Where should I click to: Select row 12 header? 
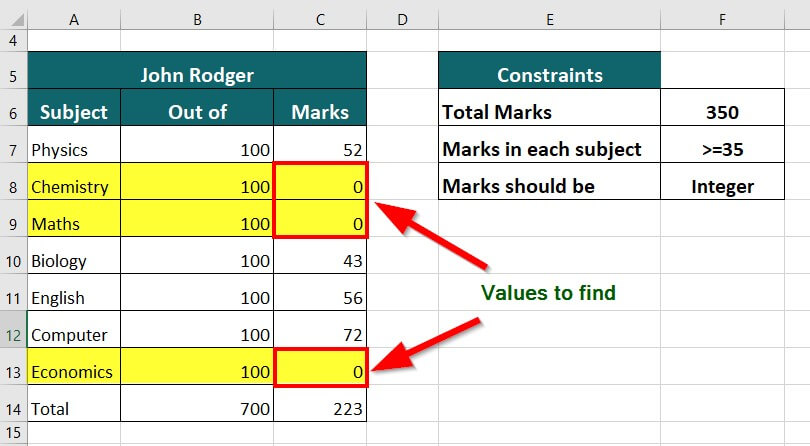tap(13, 329)
